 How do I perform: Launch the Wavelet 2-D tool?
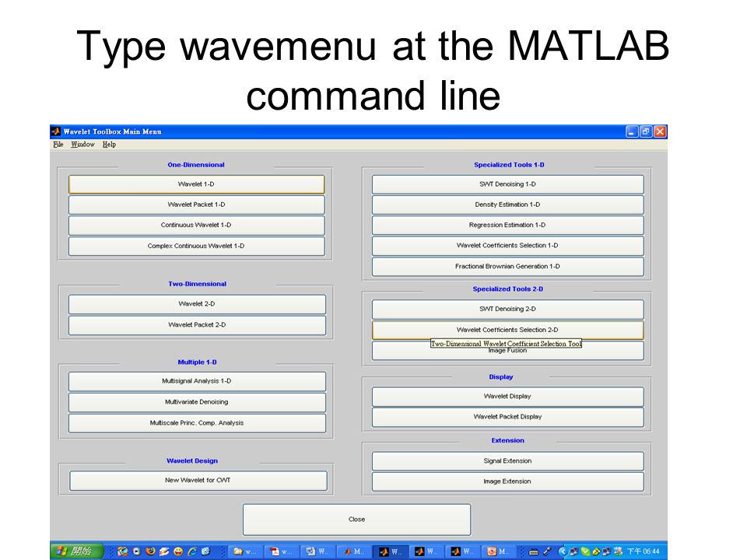[x=197, y=304]
